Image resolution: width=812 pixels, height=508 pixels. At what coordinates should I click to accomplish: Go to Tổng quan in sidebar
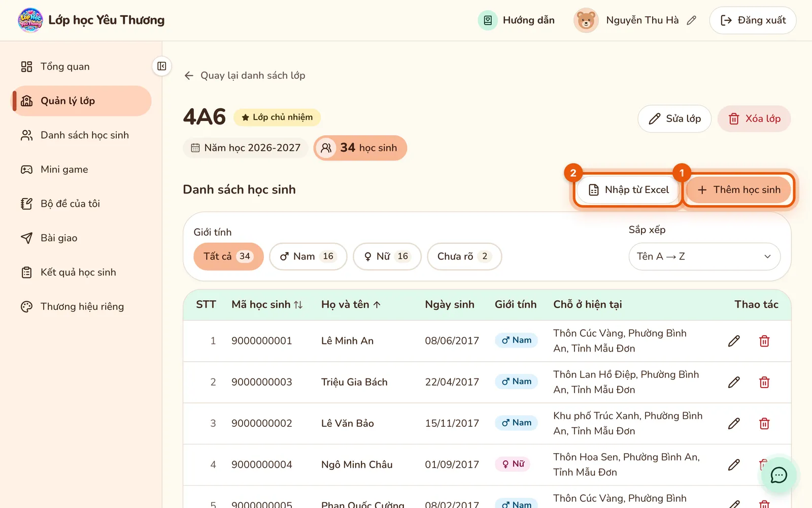[x=81, y=67]
